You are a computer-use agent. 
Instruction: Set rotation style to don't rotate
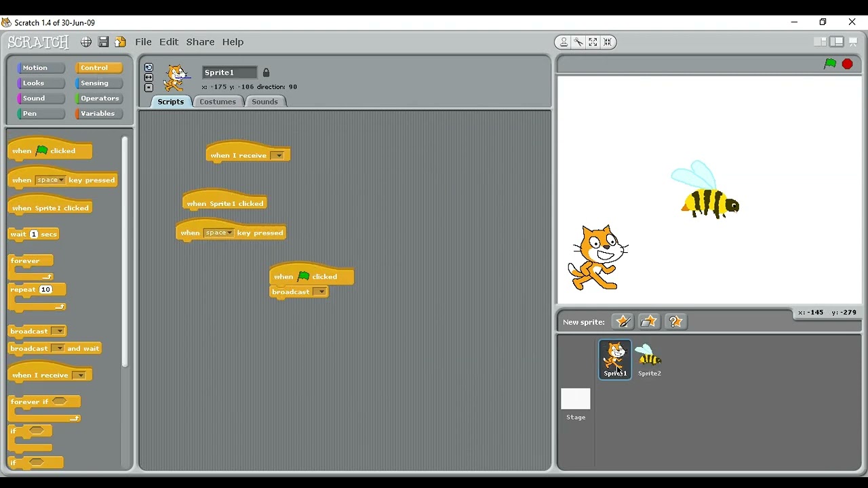coord(149,87)
